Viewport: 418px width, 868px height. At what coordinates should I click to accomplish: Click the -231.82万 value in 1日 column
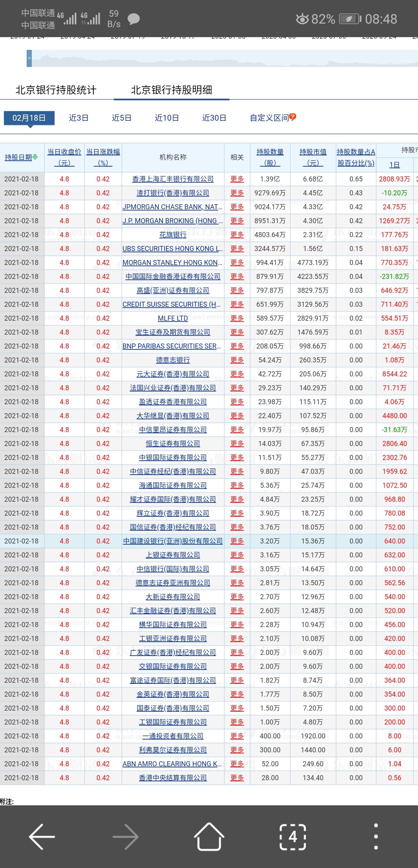click(394, 277)
